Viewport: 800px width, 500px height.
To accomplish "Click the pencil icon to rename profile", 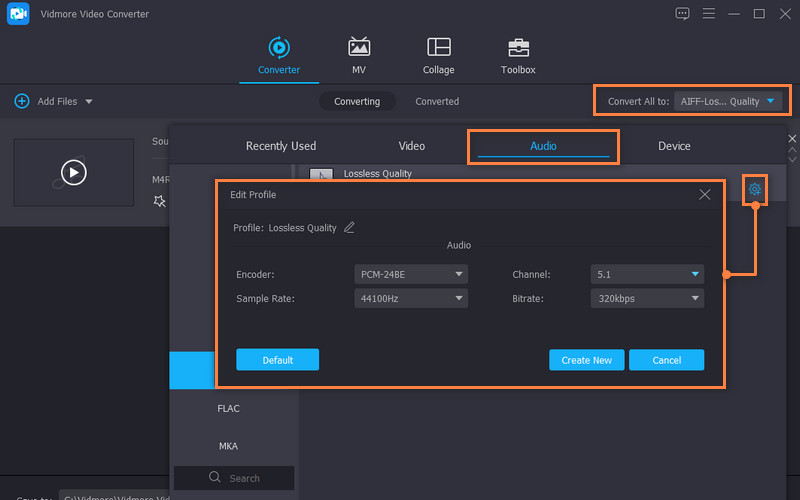I will pos(349,227).
